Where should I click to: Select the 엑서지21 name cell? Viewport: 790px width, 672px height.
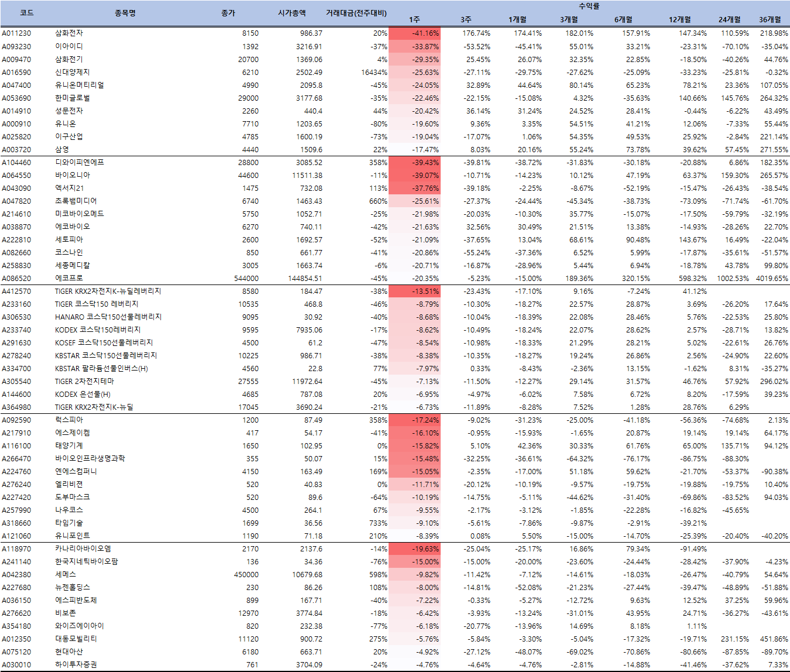click(69, 188)
